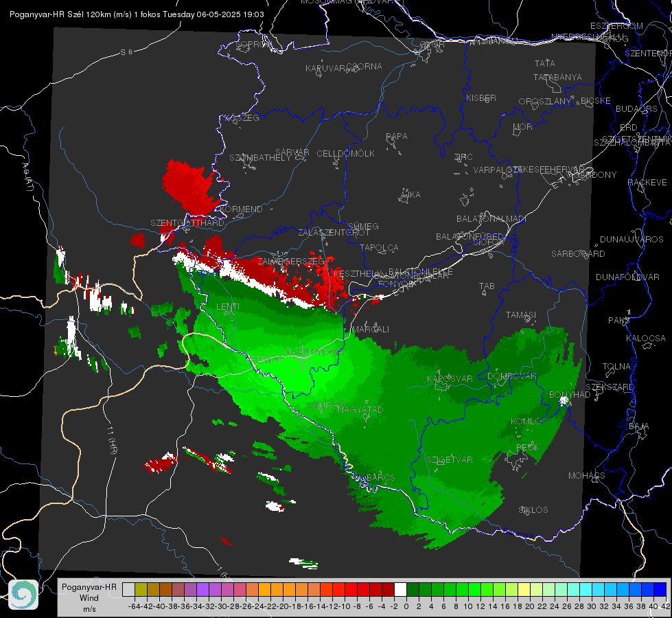Choose the purple swatch between -34 and -32

pyautogui.click(x=202, y=590)
